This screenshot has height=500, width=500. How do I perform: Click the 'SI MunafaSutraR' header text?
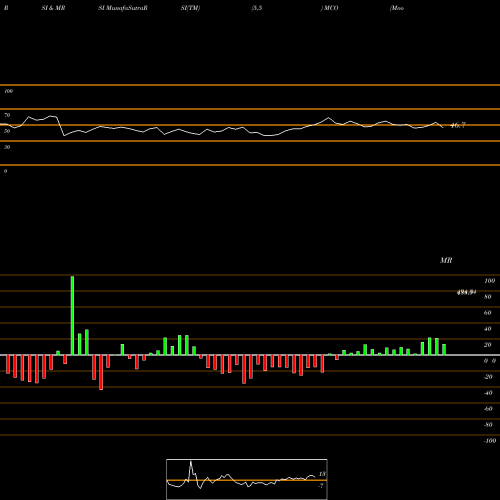(x=123, y=8)
